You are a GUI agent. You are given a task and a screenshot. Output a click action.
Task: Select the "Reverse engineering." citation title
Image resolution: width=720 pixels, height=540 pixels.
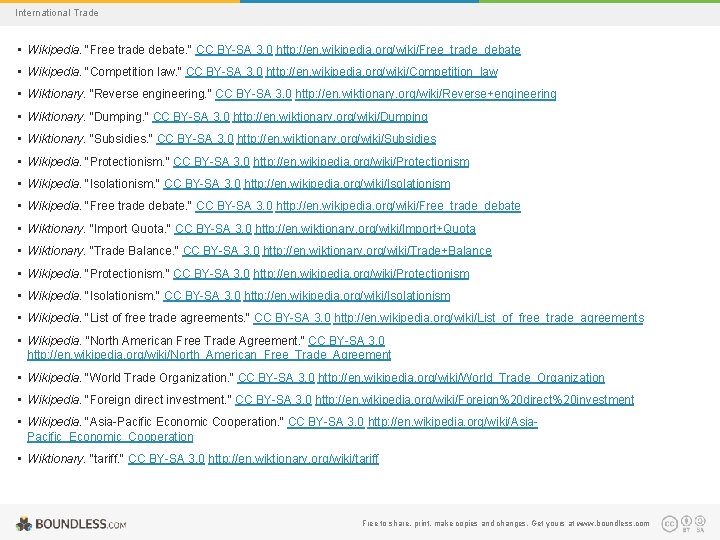point(150,94)
